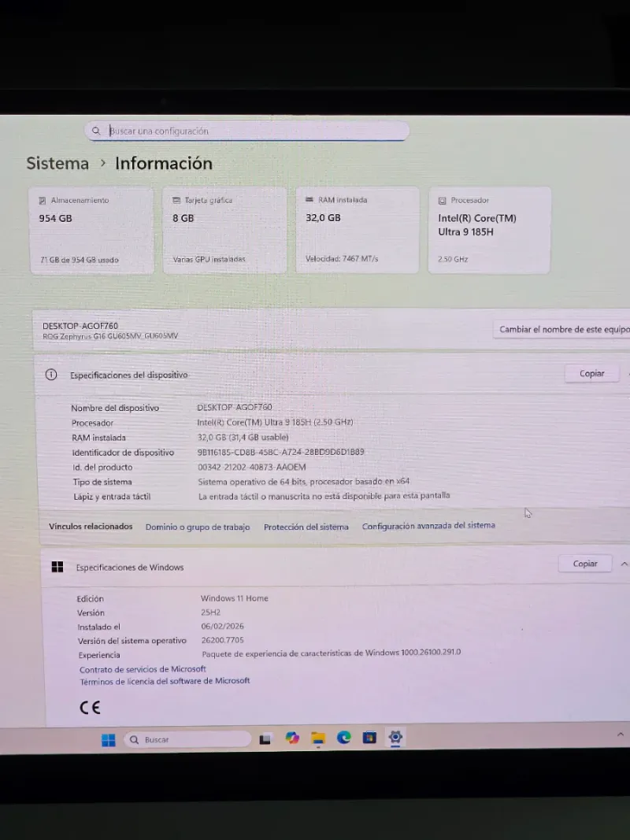Image resolution: width=630 pixels, height=840 pixels.
Task: Open Contrato de servicios de Microsoft
Action: tap(143, 669)
